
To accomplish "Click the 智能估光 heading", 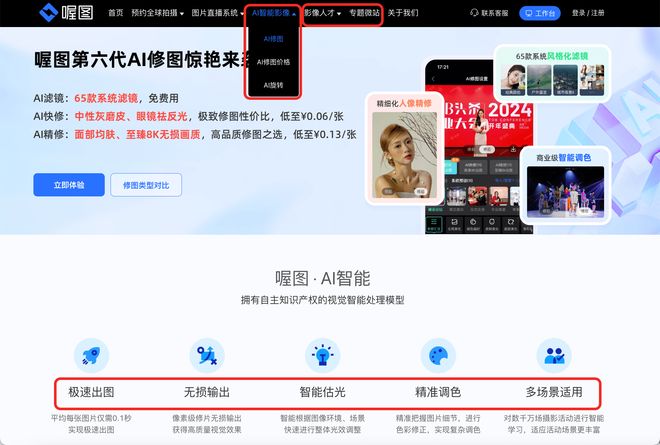I will pyautogui.click(x=322, y=392).
